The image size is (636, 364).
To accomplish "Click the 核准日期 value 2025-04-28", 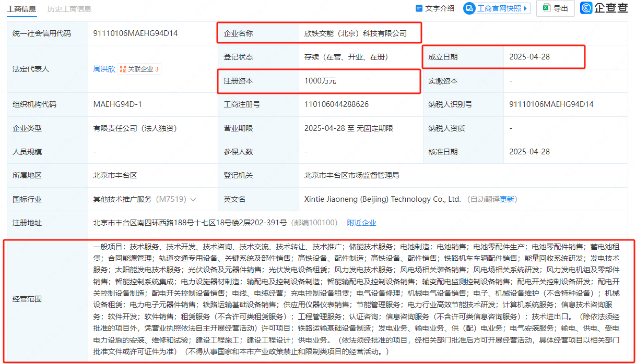I will point(529,152).
